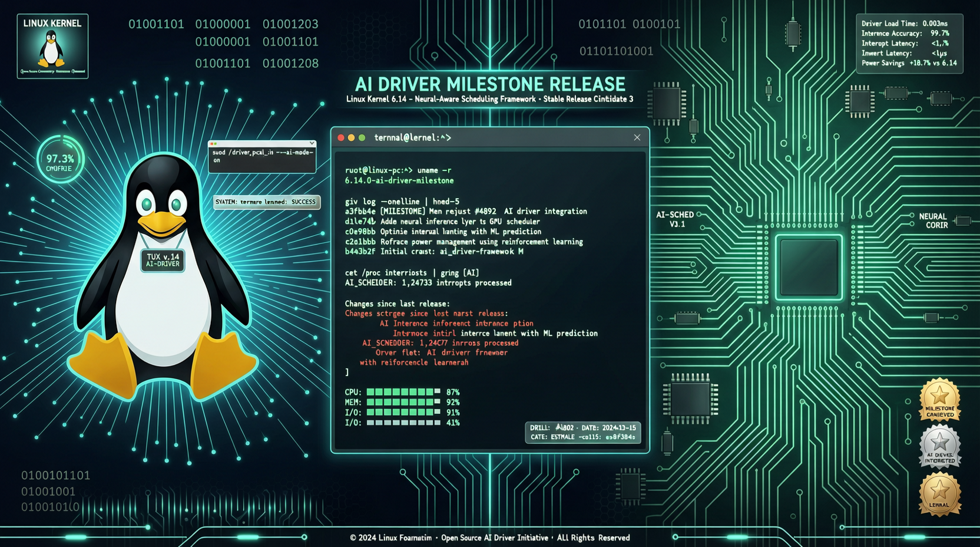This screenshot has height=547, width=980.
Task: Click the Open Source AI Driver Initiative text
Action: click(x=494, y=538)
